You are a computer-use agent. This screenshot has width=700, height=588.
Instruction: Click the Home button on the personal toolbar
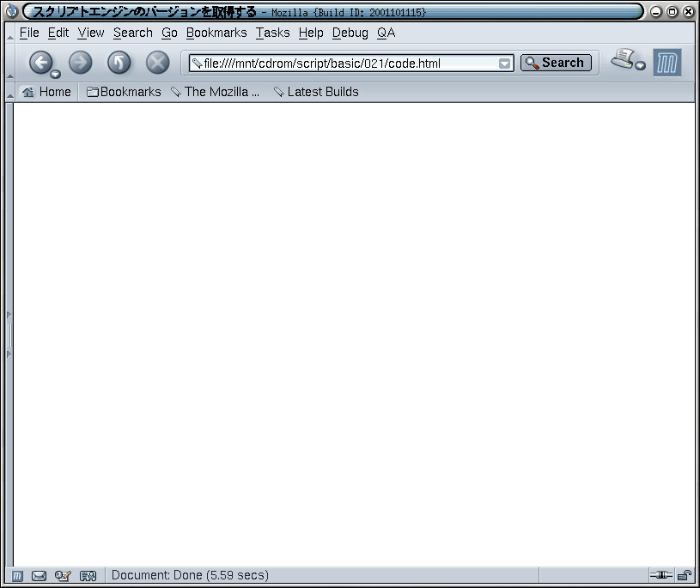click(46, 92)
